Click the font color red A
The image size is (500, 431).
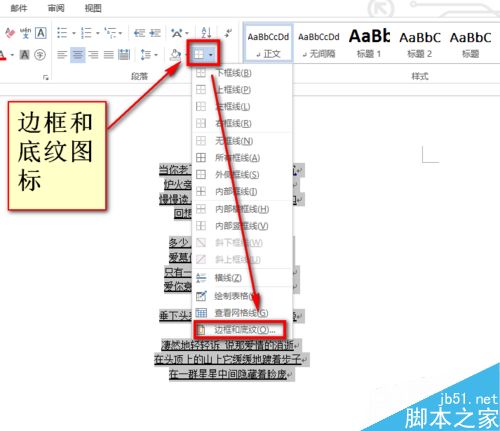[3, 55]
